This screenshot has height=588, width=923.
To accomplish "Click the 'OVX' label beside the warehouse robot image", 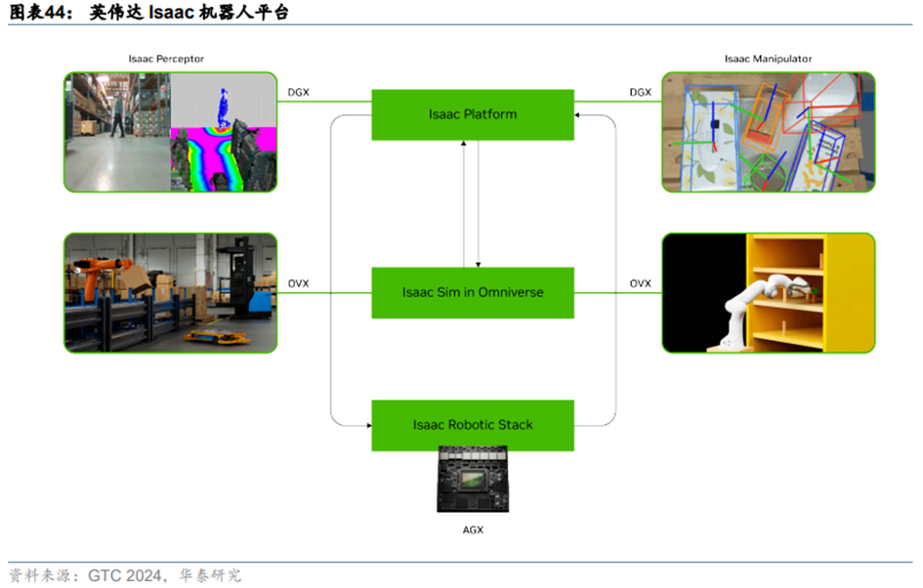I will [299, 283].
